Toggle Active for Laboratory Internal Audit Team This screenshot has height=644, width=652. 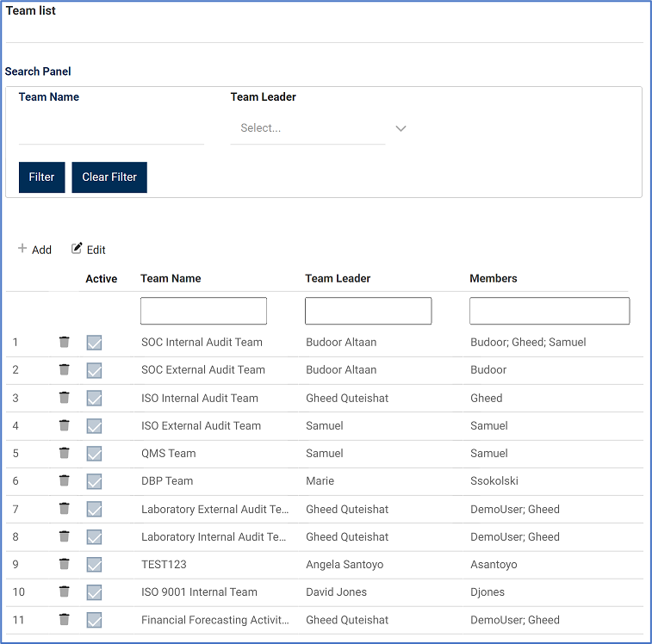tap(95, 537)
